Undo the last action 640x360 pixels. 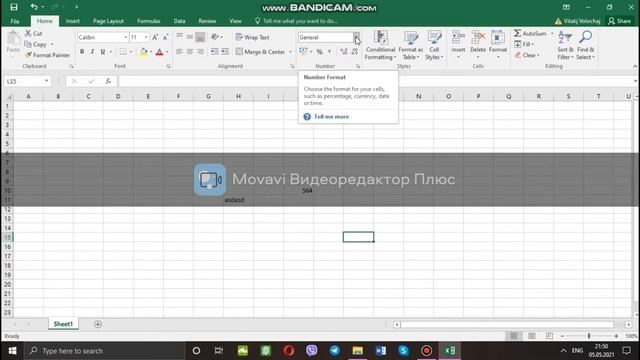34,7
